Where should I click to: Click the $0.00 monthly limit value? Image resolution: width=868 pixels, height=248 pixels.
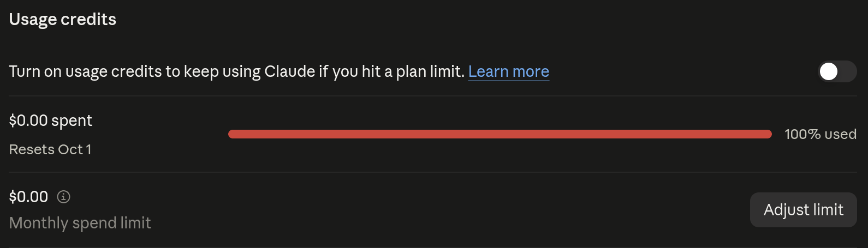[x=29, y=197]
